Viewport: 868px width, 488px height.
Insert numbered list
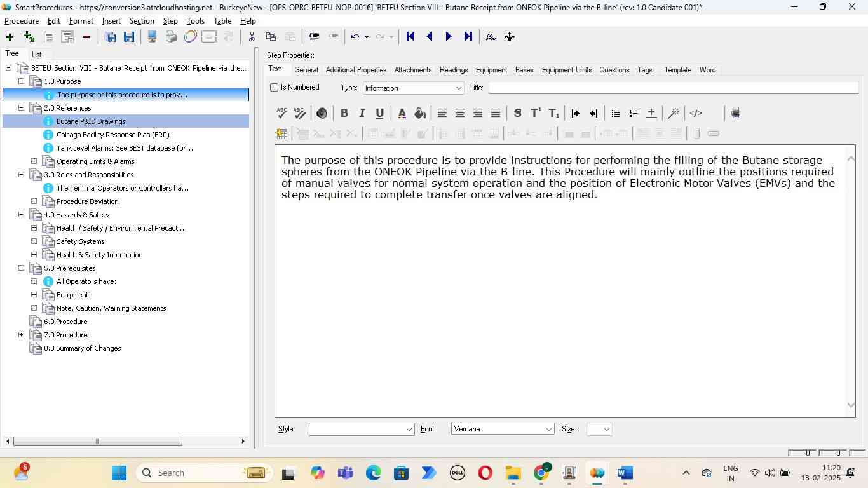click(633, 113)
